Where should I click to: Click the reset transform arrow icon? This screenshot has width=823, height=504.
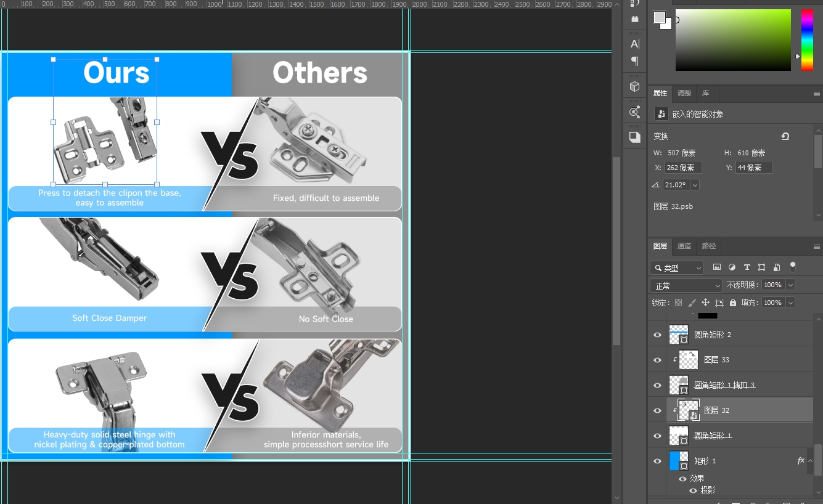click(x=785, y=136)
